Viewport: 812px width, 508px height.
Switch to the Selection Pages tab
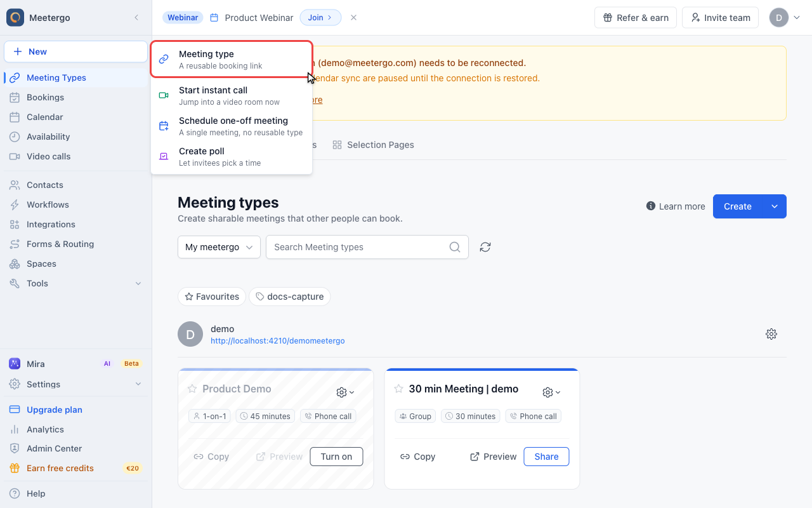[x=374, y=145]
